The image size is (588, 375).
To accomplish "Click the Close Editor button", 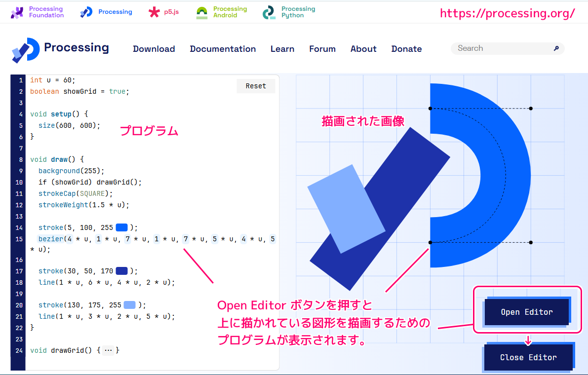I will tap(528, 357).
